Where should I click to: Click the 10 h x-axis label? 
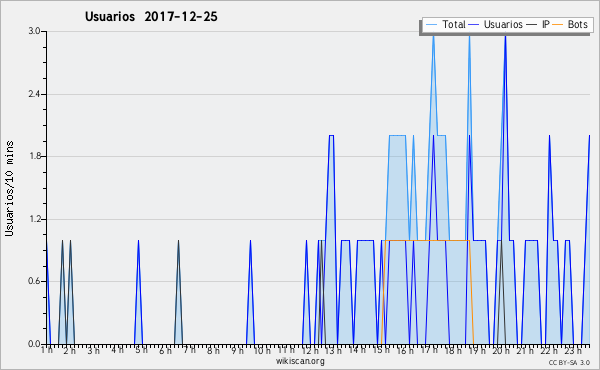point(262,350)
